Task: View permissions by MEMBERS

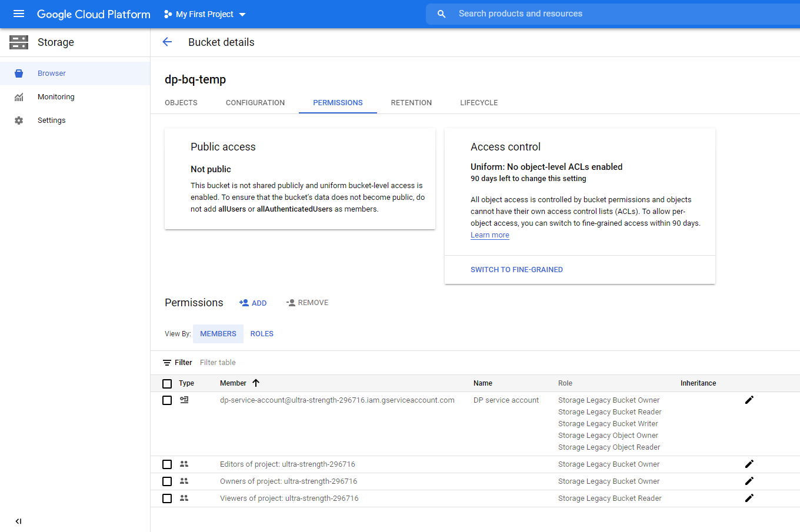Action: (x=218, y=334)
